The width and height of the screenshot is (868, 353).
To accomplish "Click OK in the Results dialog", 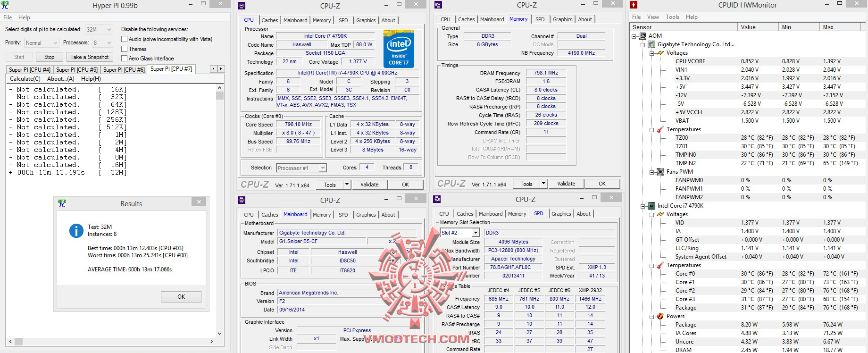I will coord(181,297).
